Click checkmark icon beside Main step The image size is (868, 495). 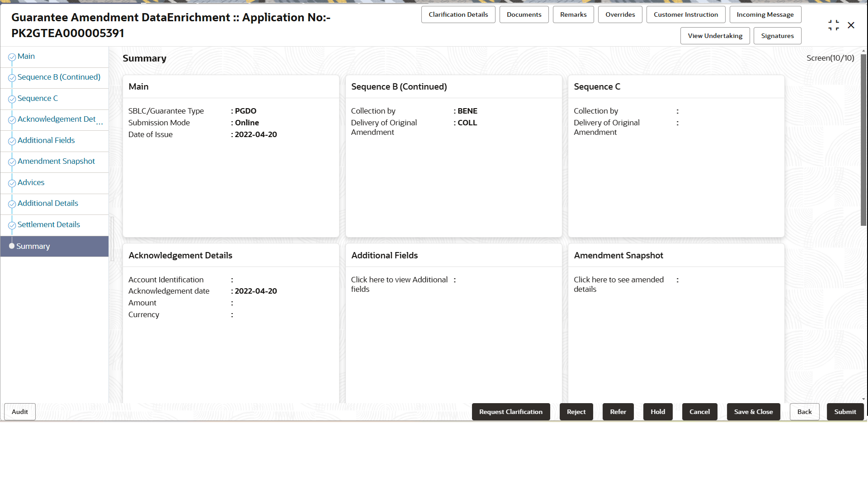(x=12, y=57)
